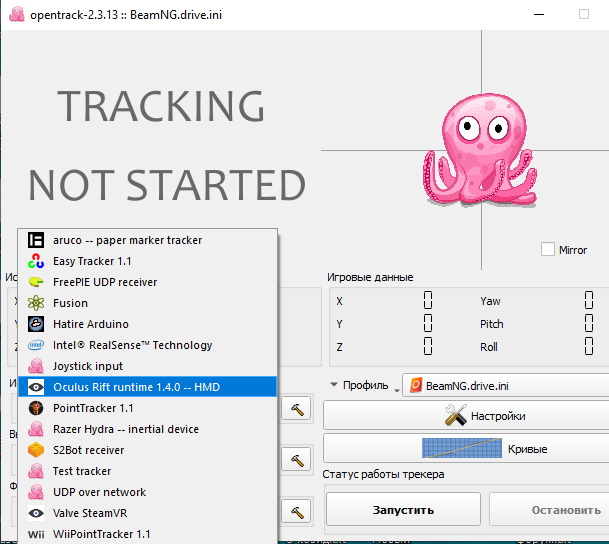Select Intel RealSense Technology entry
609x544 pixels.
(x=148, y=345)
